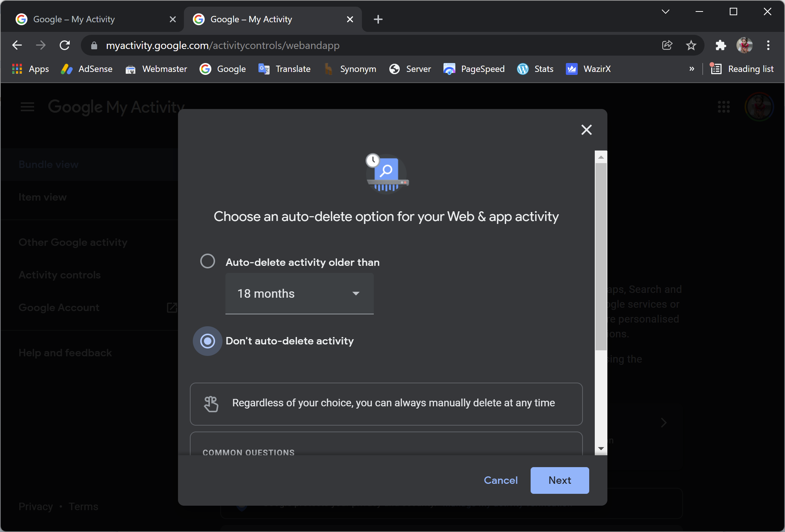This screenshot has height=532, width=785.
Task: Go forward in browser history
Action: [x=41, y=46]
